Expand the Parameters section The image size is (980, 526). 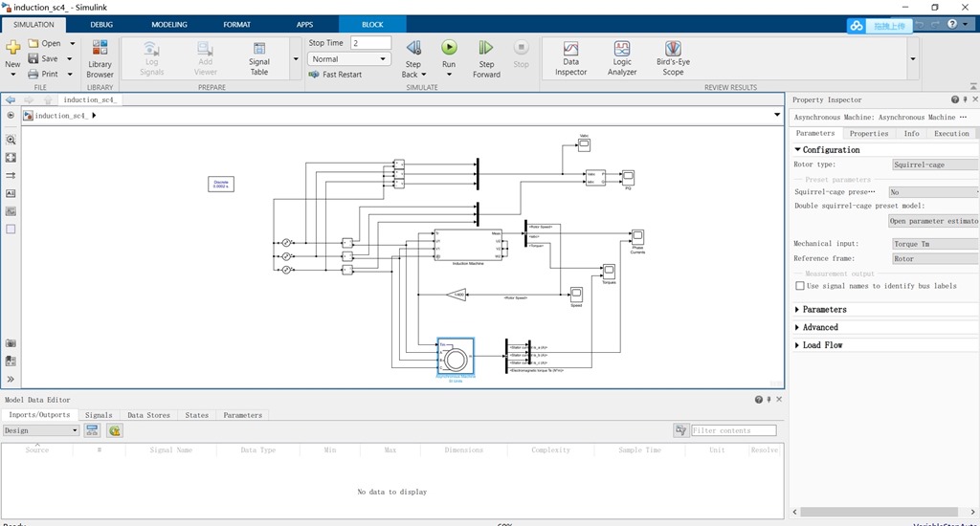click(797, 310)
